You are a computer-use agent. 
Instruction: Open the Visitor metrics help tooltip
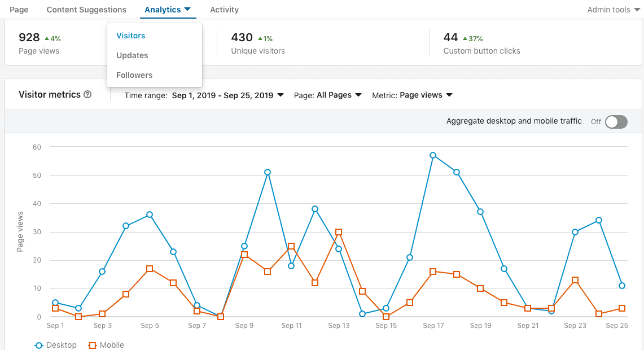[x=87, y=94]
